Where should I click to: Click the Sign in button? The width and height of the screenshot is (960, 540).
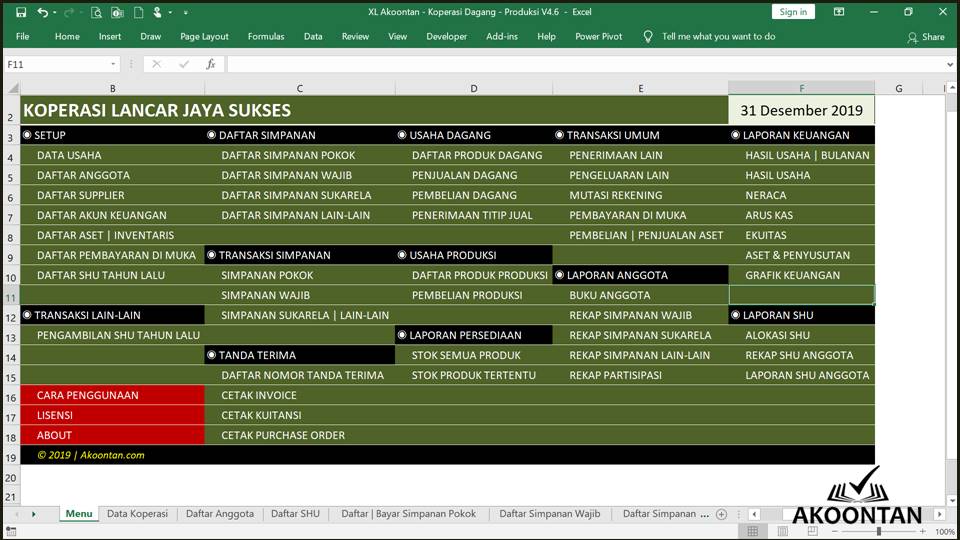[793, 12]
